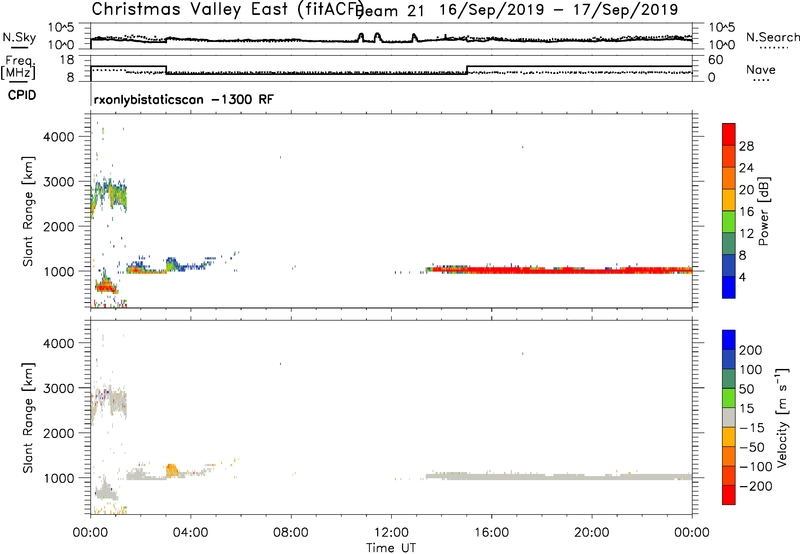Click '3000' on the Power panel axis

59,182
